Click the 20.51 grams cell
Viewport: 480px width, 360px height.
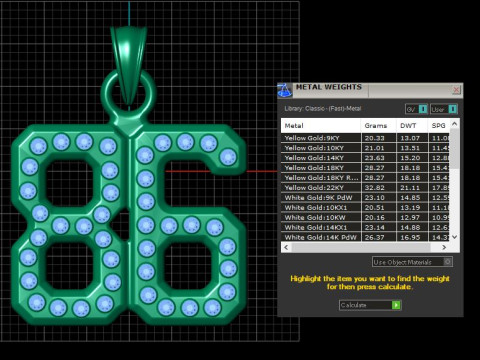pos(379,208)
